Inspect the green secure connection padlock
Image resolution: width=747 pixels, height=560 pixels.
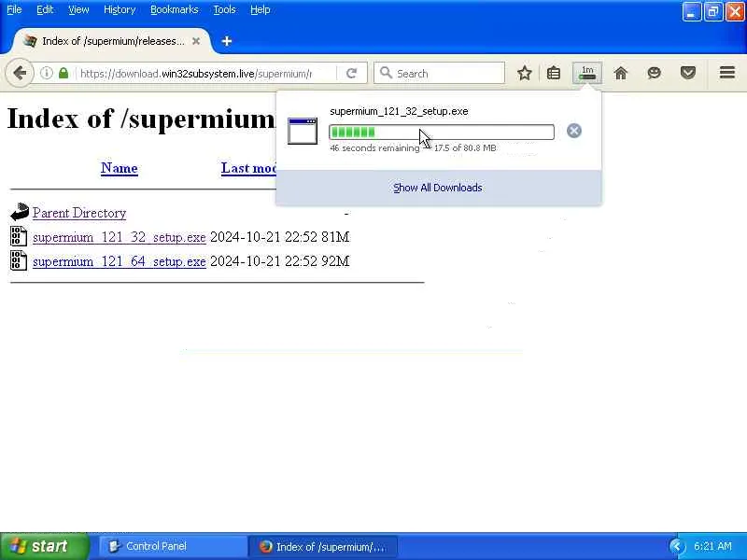coord(63,73)
